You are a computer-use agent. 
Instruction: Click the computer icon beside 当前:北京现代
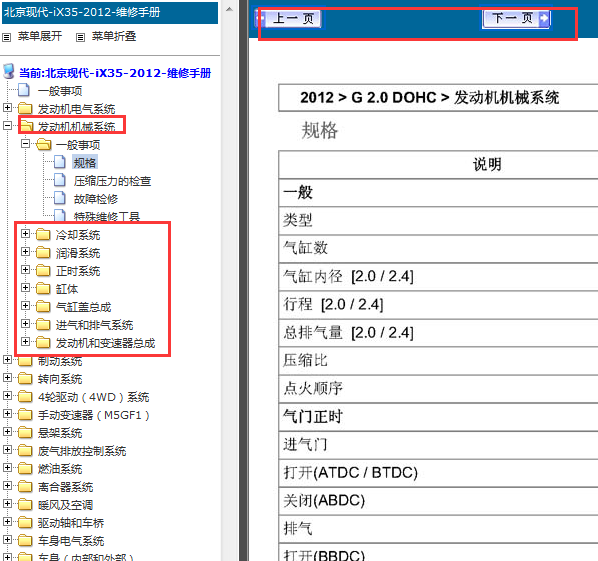(x=9, y=71)
